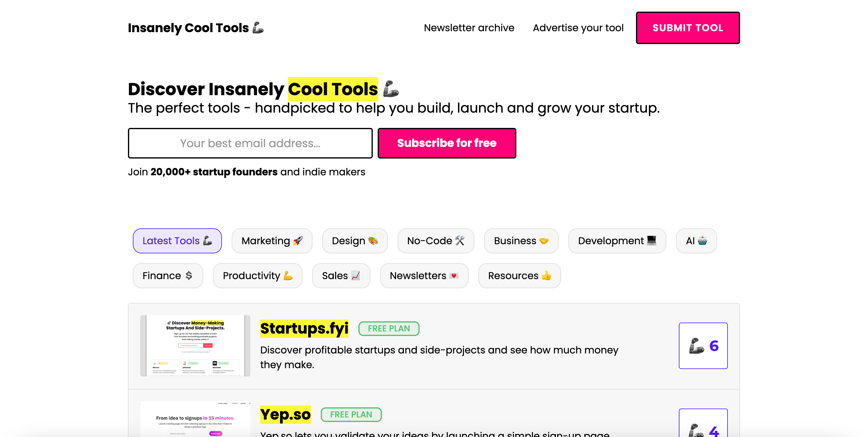Screen dimensions: 868x437
Task: Choose the No-Code tools category
Action: (x=436, y=241)
